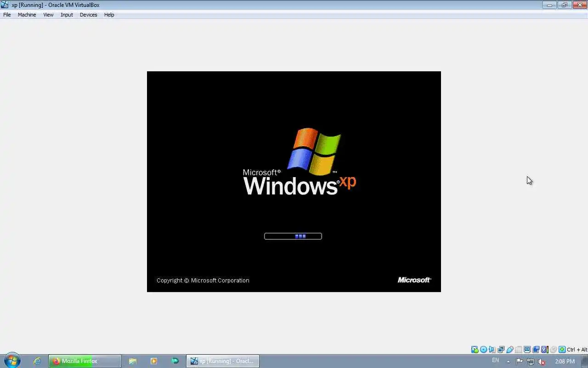Image resolution: width=588 pixels, height=368 pixels.
Task: Click the VirtualBox icon in title bar
Action: pyautogui.click(x=5, y=5)
